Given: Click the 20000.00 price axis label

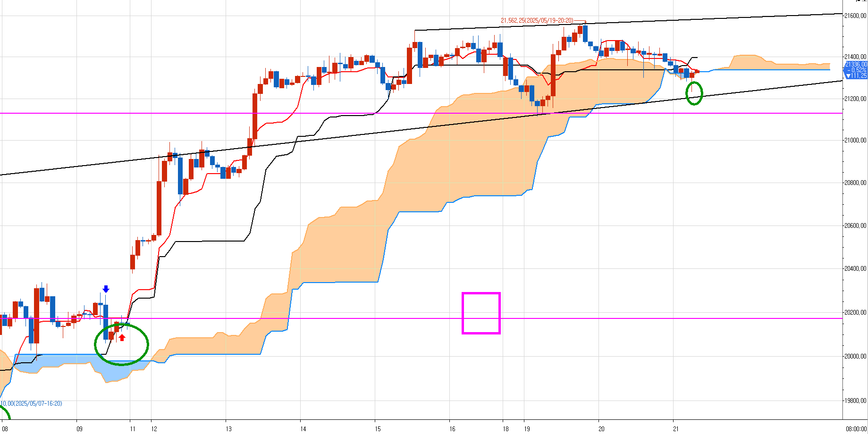Looking at the screenshot, I should click(855, 356).
